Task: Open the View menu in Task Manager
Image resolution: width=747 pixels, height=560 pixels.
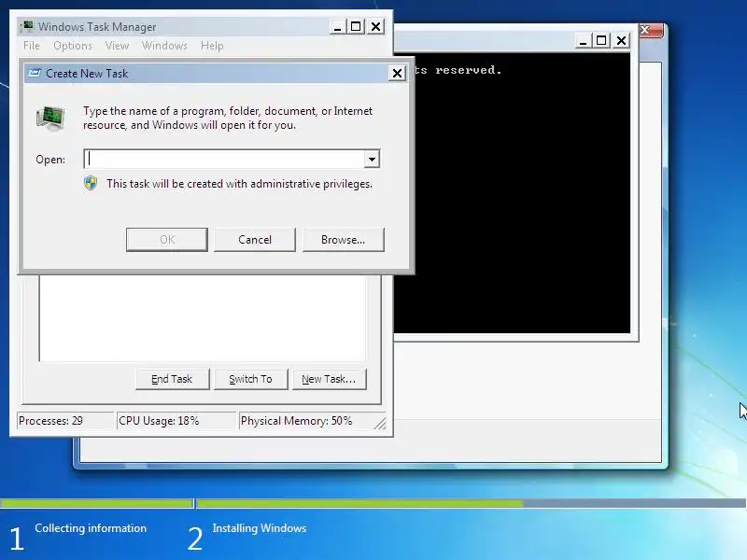Action: pos(118,46)
